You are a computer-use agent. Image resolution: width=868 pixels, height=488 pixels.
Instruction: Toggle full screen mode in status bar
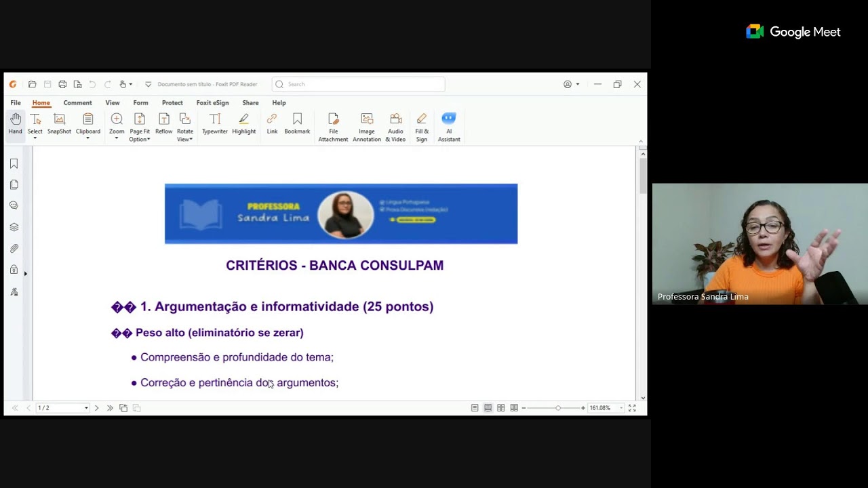632,408
